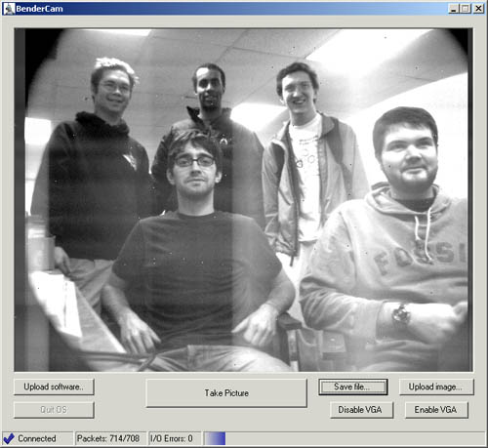Close the BenderCam window
The image size is (488, 448).
pos(478,9)
